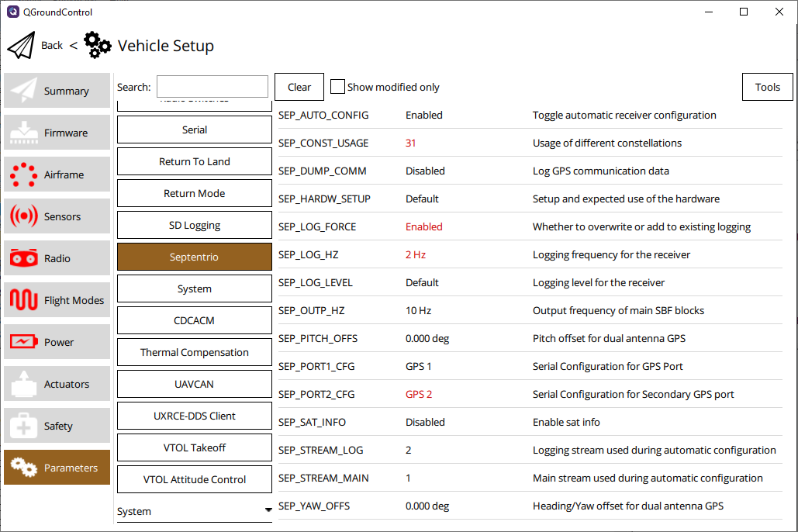The height and width of the screenshot is (532, 798).
Task: Click the Back paper plane icon
Action: [20, 44]
